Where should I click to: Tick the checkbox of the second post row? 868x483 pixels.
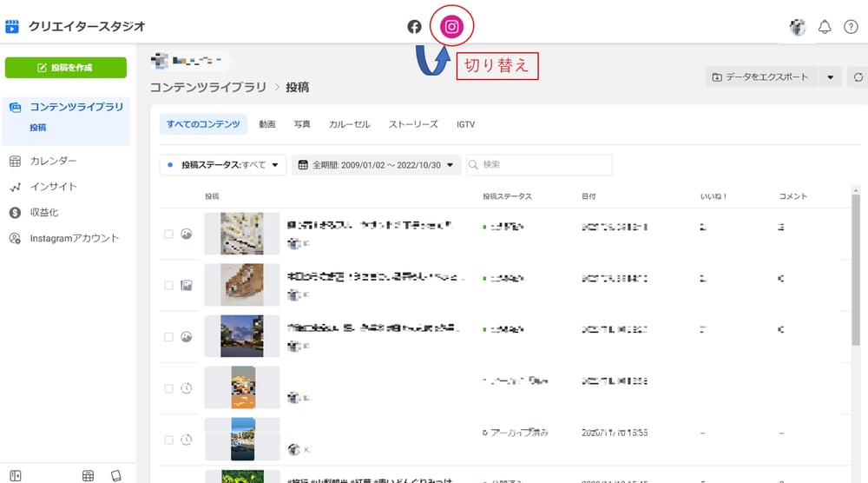[169, 285]
